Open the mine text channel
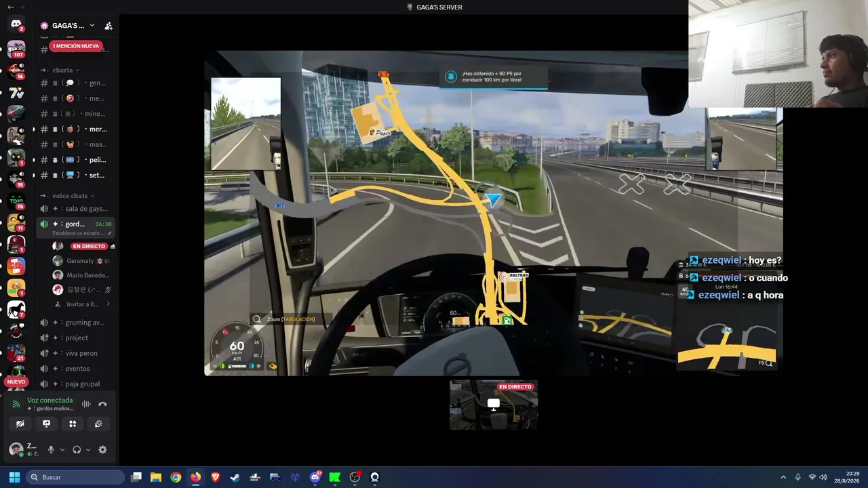The height and width of the screenshot is (488, 868). point(77,114)
